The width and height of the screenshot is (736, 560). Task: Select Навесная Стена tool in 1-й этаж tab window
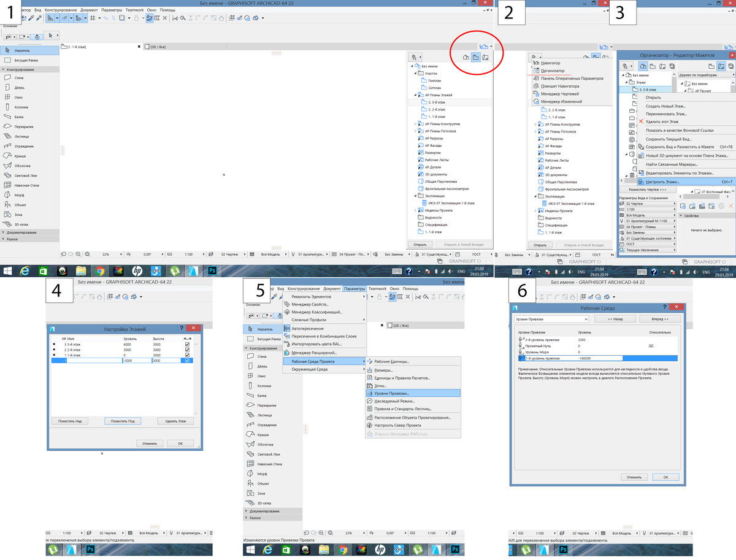(29, 185)
